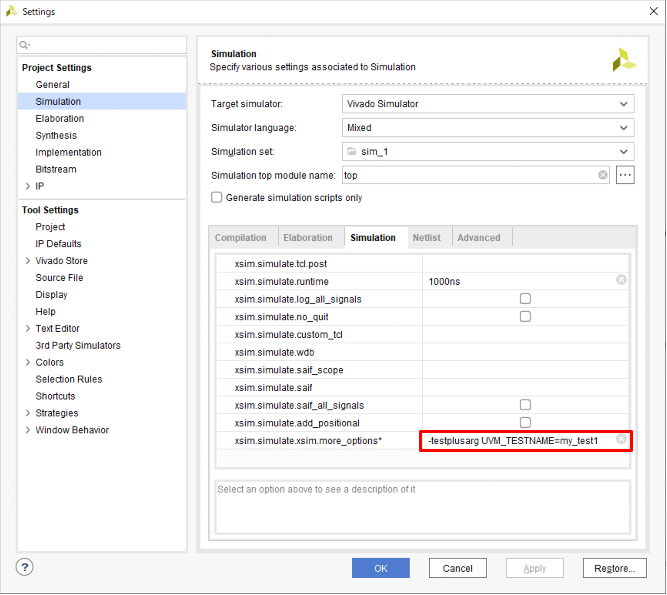Open the help question mark icon

point(25,567)
